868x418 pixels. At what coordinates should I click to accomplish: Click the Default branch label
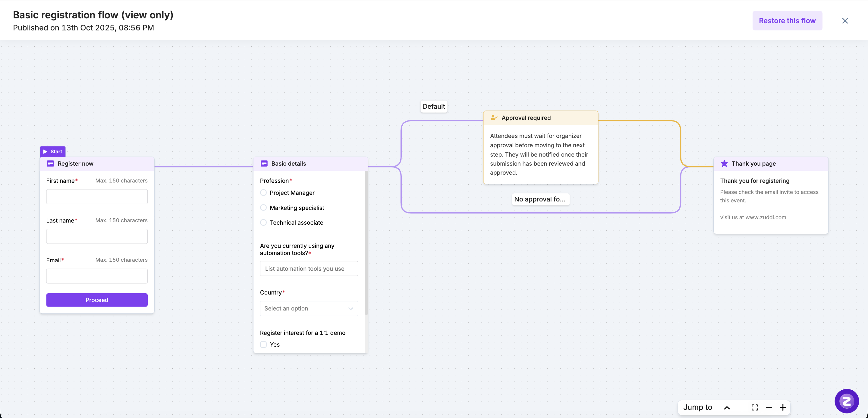coord(434,106)
